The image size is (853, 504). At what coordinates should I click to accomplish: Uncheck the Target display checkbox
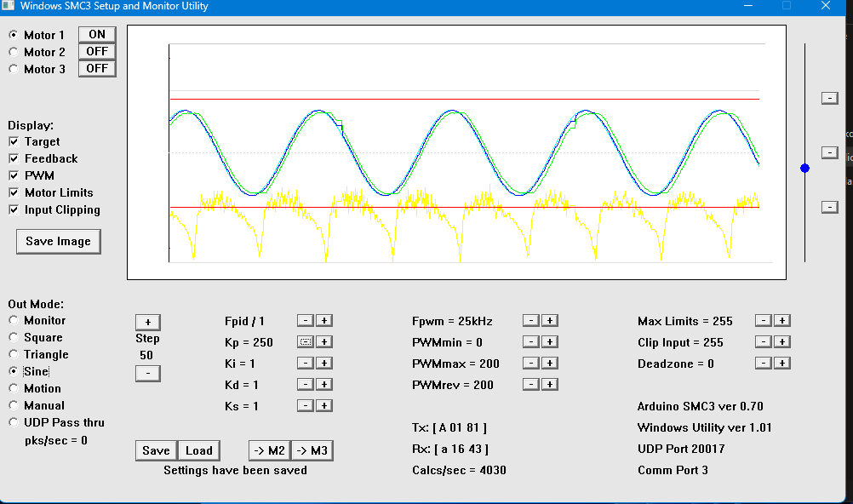(x=14, y=142)
